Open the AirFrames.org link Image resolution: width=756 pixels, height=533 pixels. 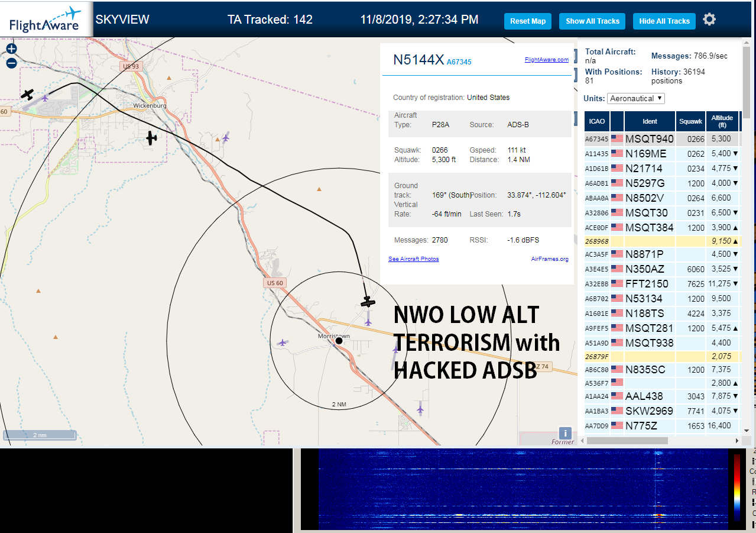click(x=550, y=259)
